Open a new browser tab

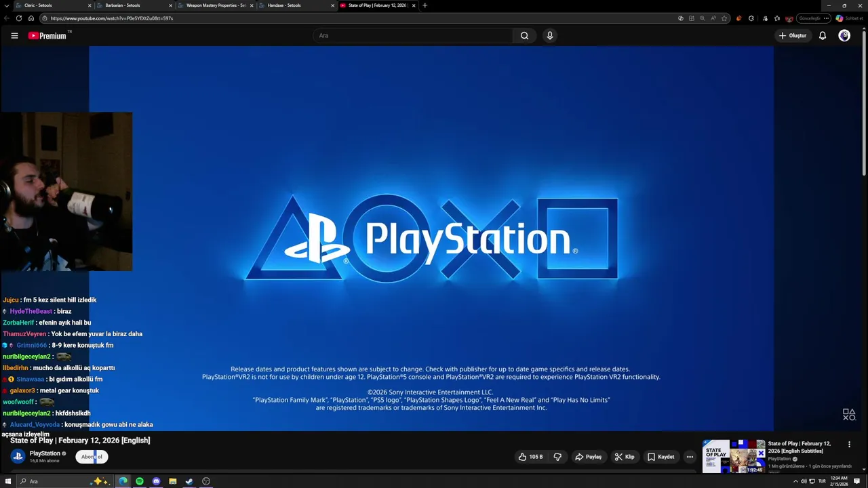425,5
